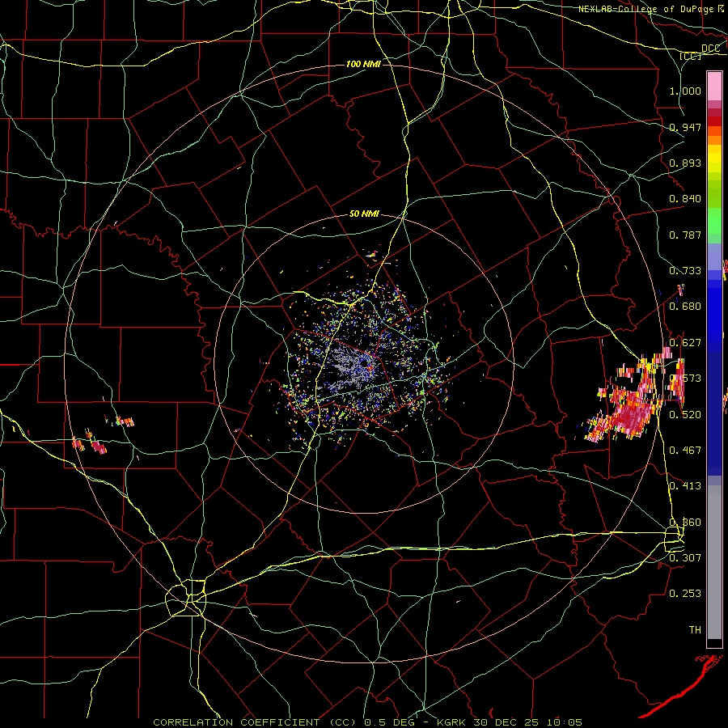728x728 pixels.
Task: Click the bright green color bar segment
Action: point(714,221)
